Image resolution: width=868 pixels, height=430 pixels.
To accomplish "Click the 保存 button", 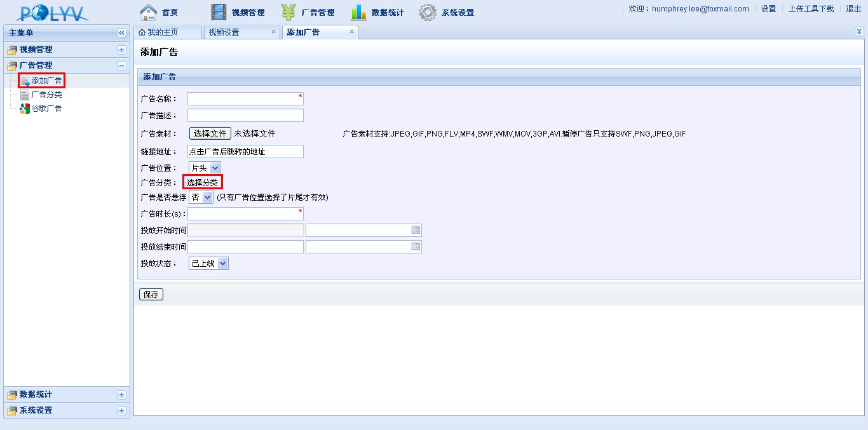I will (x=151, y=295).
